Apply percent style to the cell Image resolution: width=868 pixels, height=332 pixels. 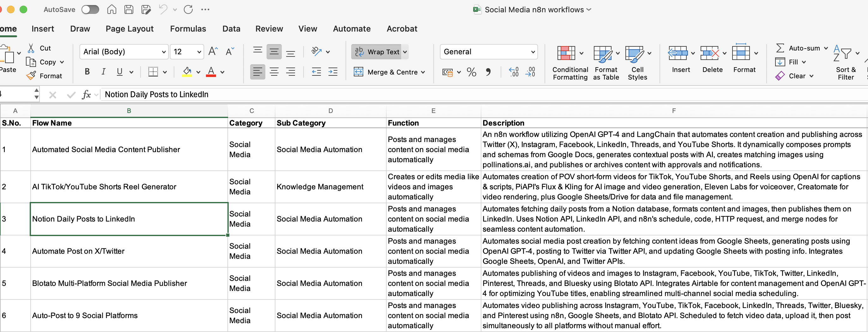[x=471, y=72]
